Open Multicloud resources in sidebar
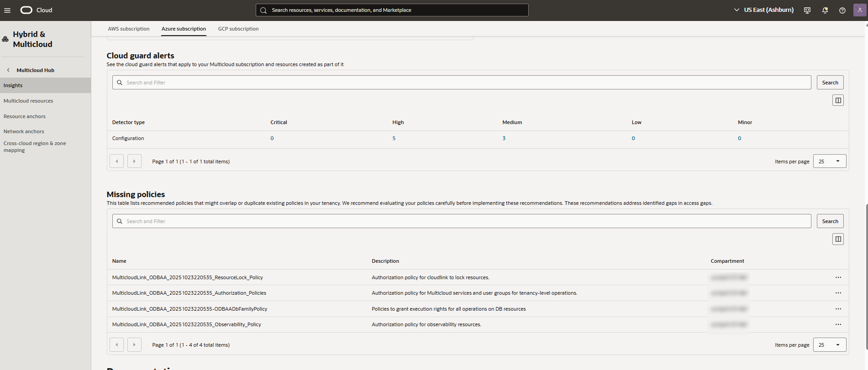 [x=28, y=101]
